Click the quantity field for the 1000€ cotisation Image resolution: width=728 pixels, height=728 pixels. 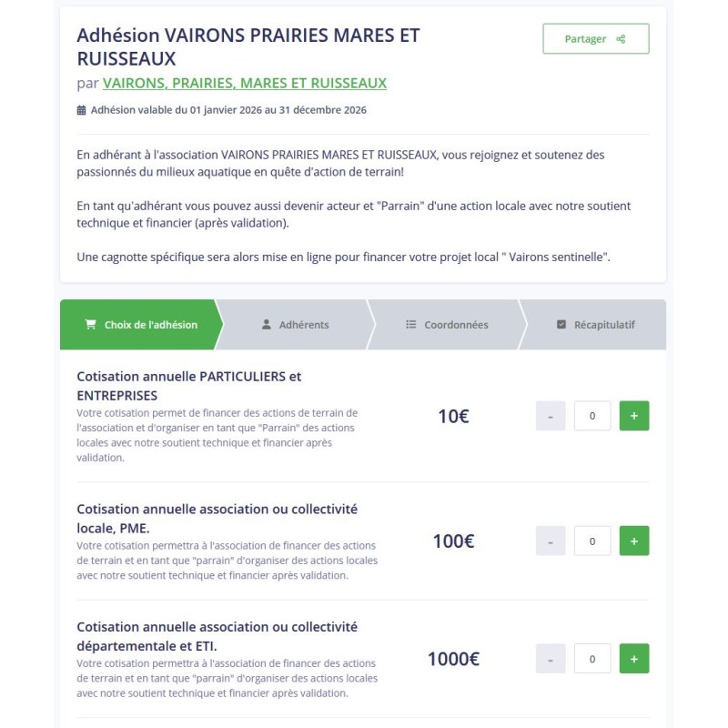(x=591, y=658)
